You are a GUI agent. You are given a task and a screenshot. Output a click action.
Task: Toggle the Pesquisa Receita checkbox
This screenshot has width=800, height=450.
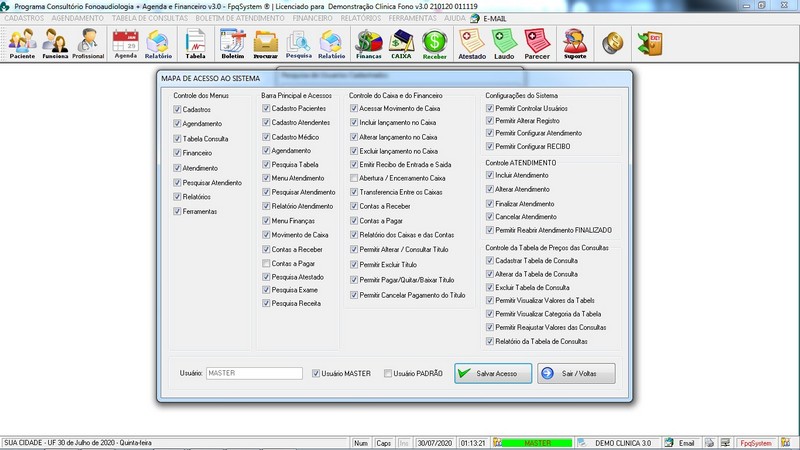pyautogui.click(x=266, y=303)
